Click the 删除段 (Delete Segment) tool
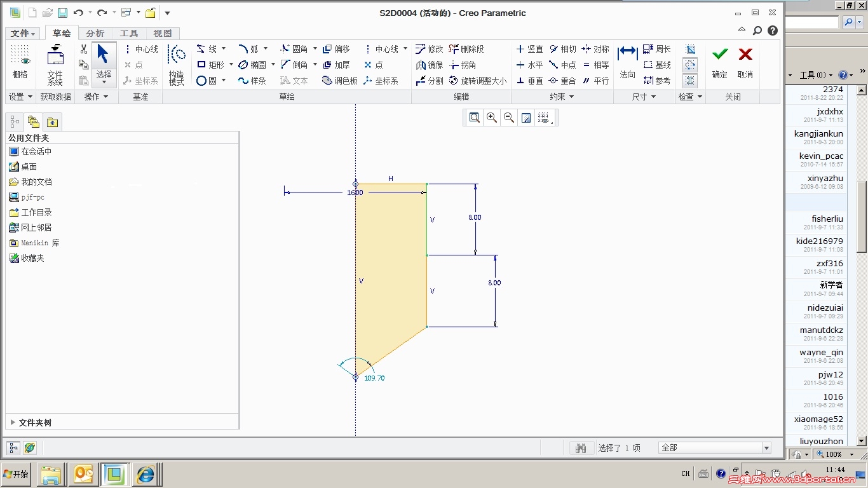This screenshot has height=488, width=868. 466,49
